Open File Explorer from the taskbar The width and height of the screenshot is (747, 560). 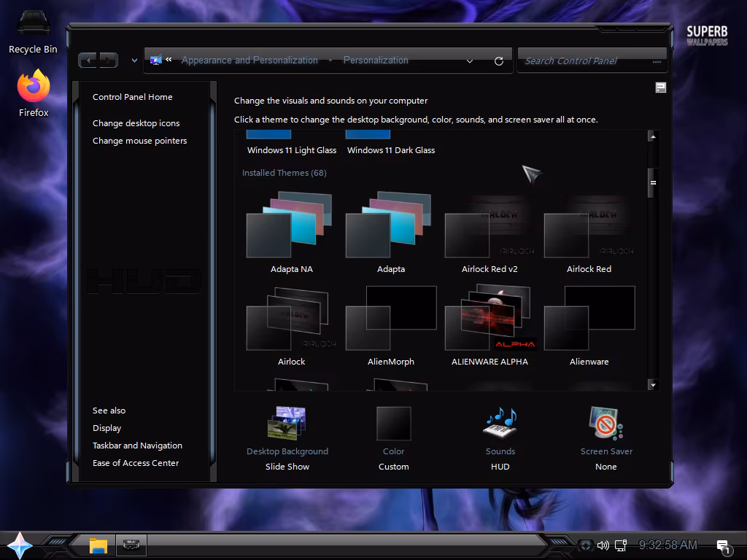(98, 545)
